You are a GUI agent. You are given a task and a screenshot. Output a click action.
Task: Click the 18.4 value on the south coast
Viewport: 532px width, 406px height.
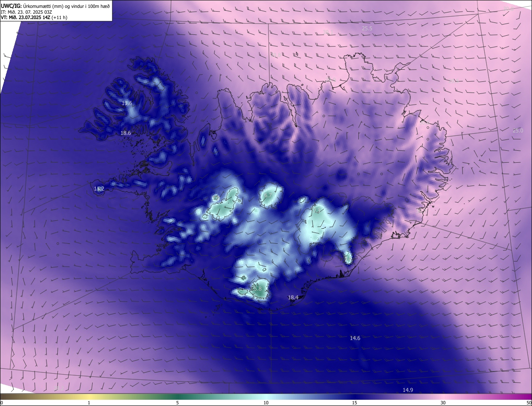click(x=293, y=298)
